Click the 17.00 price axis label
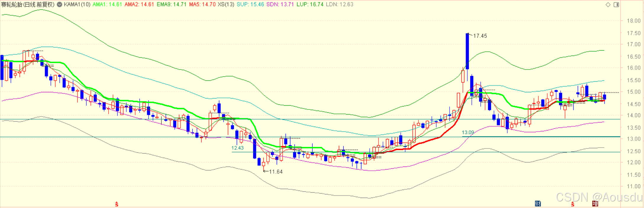Screen dimensions: 644x208 [x=634, y=44]
